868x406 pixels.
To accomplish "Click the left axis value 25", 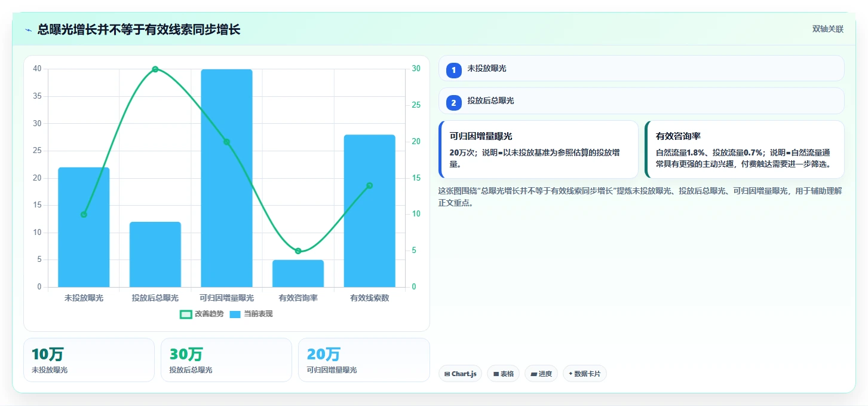I will (37, 151).
